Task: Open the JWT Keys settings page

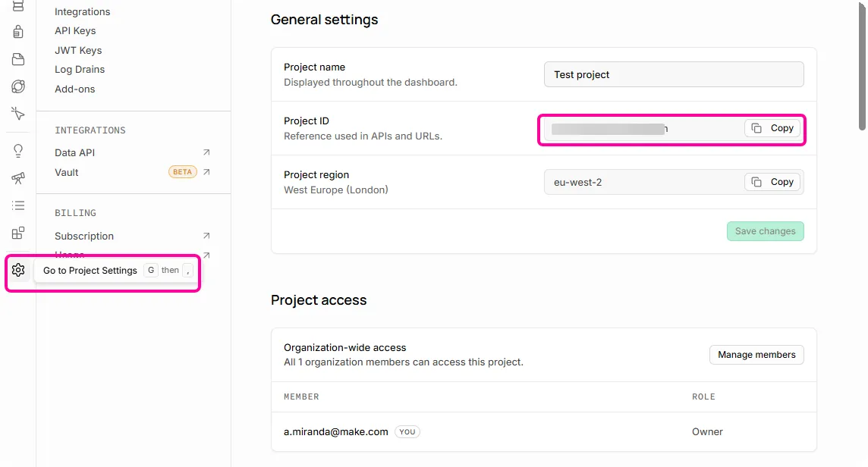Action: pyautogui.click(x=78, y=50)
